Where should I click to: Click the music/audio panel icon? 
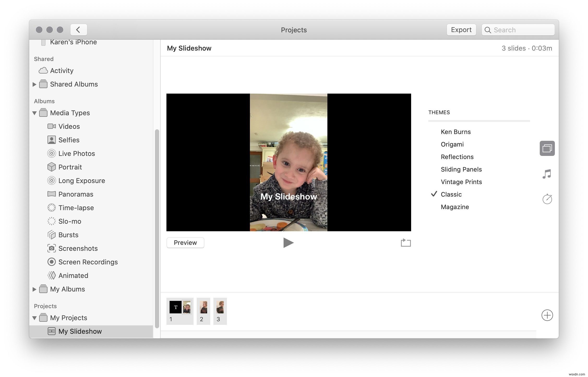(548, 173)
